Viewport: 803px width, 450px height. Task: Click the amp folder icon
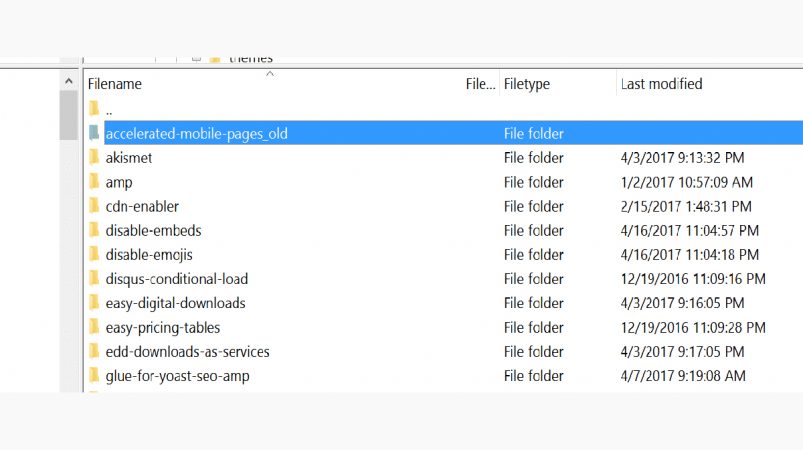[x=94, y=181]
